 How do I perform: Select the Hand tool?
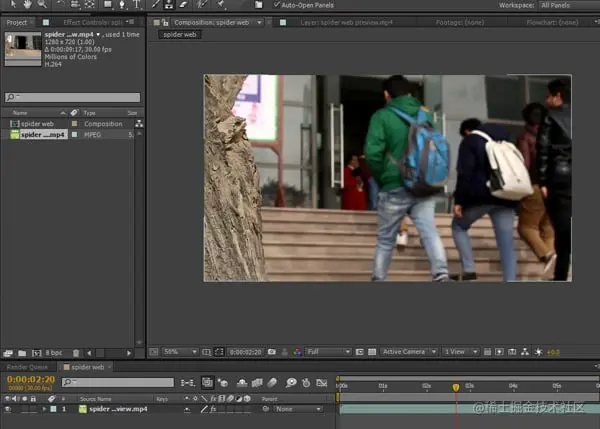pos(28,4)
